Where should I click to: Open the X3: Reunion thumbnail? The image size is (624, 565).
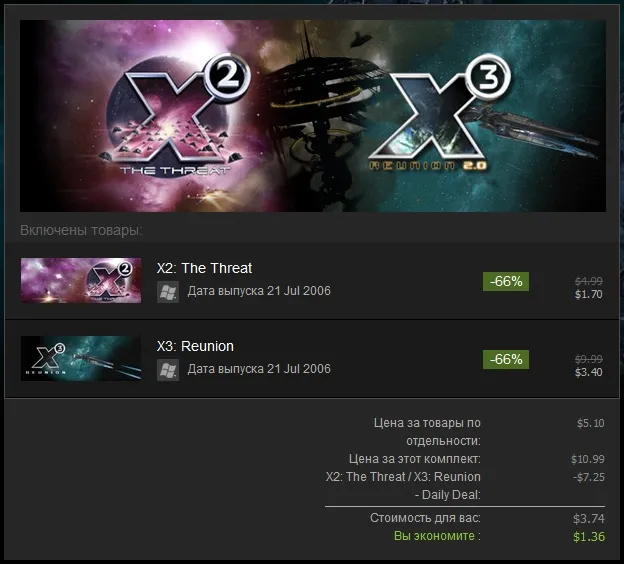pyautogui.click(x=81, y=358)
